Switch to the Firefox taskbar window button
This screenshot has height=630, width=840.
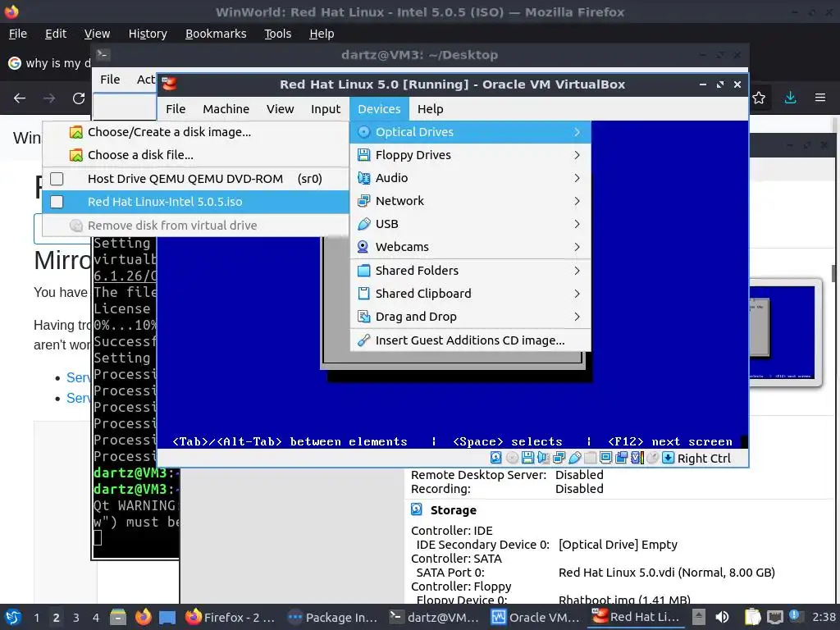tap(231, 617)
